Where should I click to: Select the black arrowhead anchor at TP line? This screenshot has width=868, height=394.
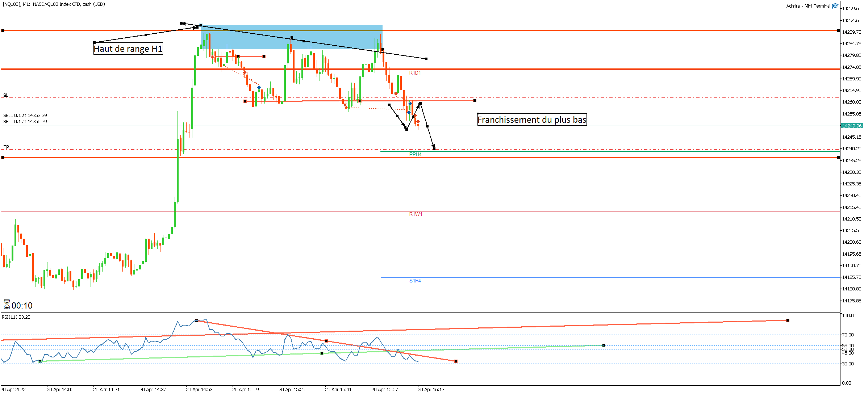[x=434, y=148]
